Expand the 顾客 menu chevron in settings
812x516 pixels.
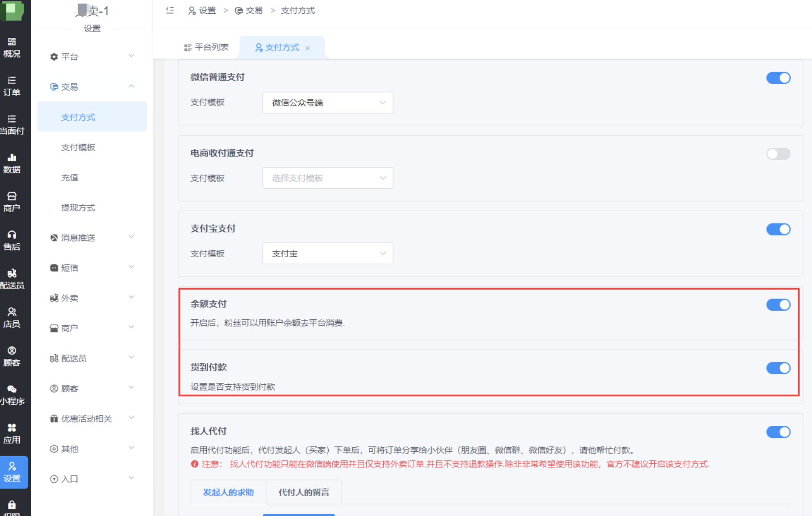[131, 387]
